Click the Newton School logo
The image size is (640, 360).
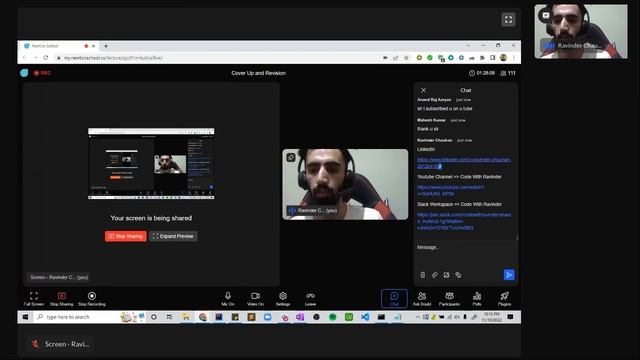pyautogui.click(x=24, y=73)
